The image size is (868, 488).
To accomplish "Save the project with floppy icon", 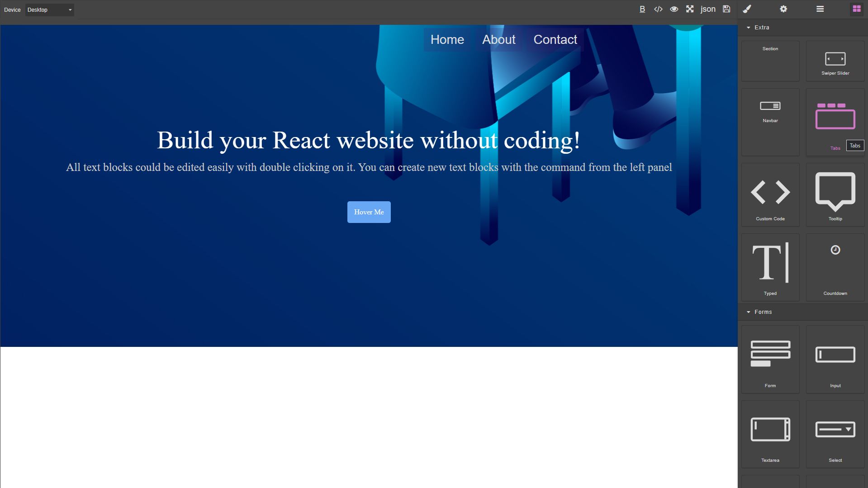I will [726, 9].
